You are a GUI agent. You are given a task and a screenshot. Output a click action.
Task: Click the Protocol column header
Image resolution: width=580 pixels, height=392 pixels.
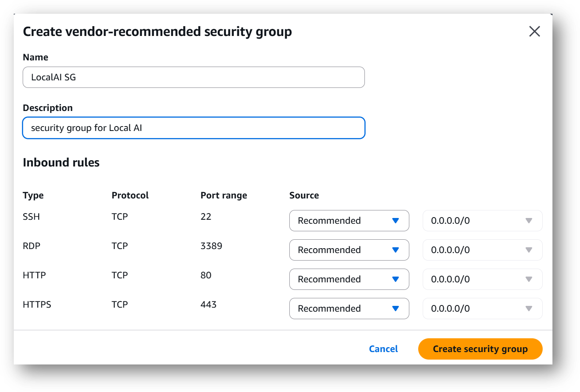130,195
